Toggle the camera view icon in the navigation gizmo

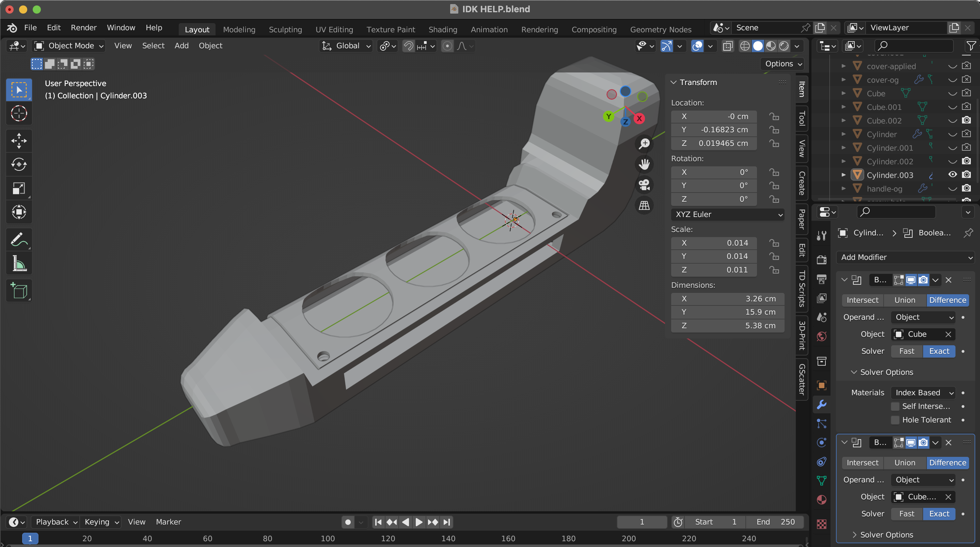[x=644, y=185]
